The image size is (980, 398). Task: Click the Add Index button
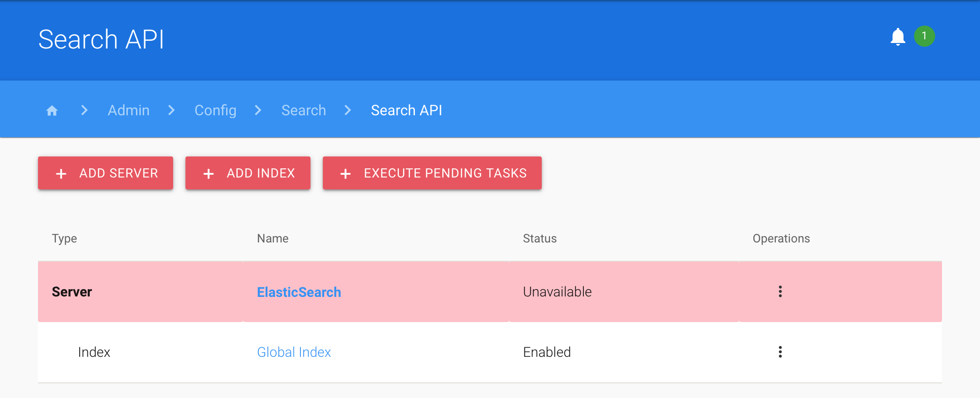click(x=248, y=173)
